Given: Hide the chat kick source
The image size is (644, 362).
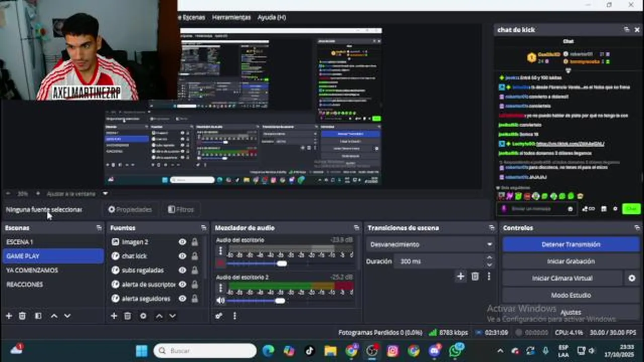Looking at the screenshot, I should click(182, 256).
